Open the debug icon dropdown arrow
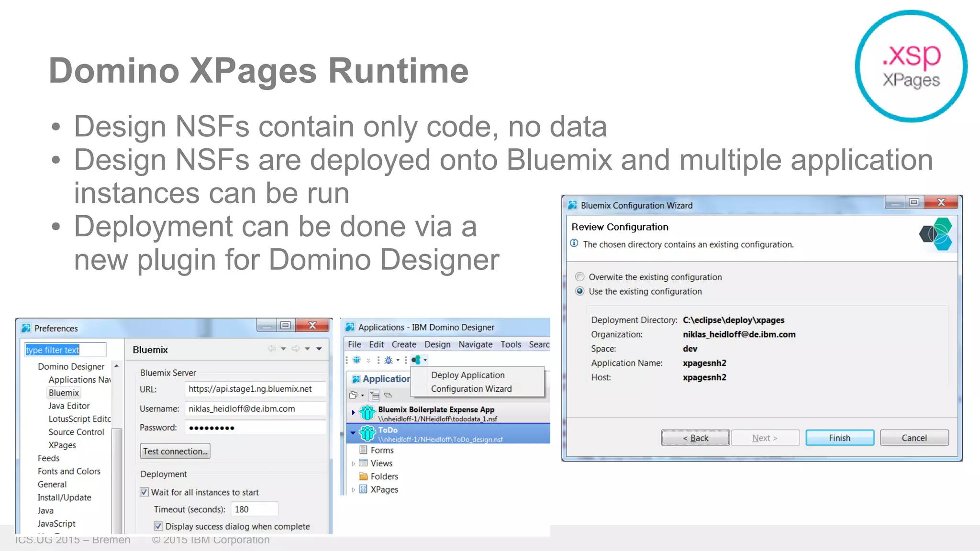 (x=398, y=360)
